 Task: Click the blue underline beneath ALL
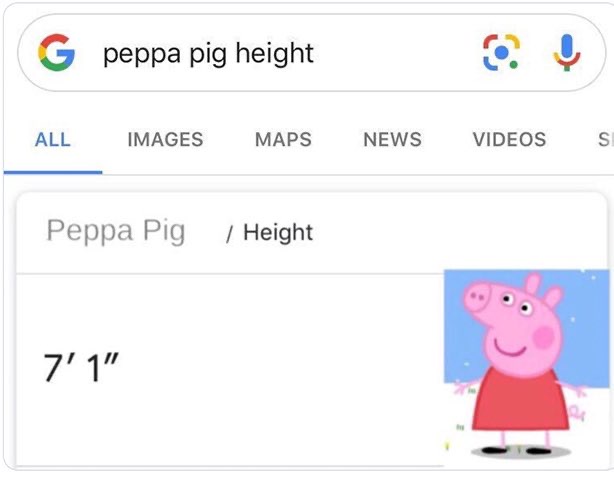click(x=53, y=172)
